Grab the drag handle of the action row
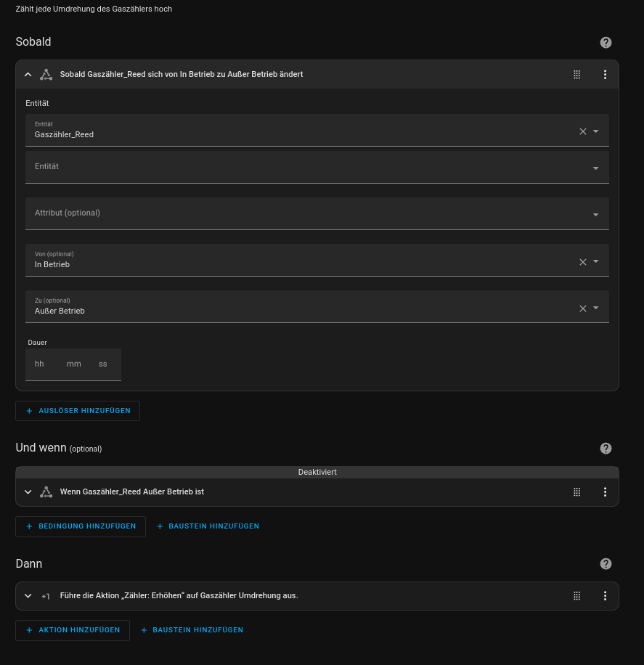 tap(576, 595)
